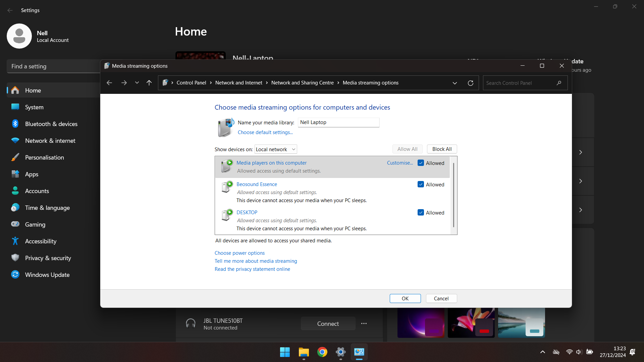
Task: Select Network and Sharing Centre breadcrumb item
Action: tap(303, 83)
